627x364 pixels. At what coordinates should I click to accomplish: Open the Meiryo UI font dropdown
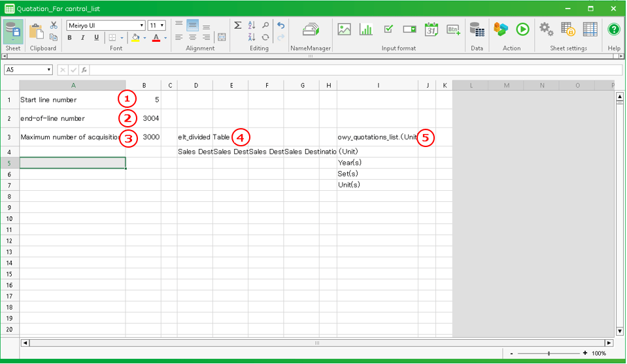(142, 25)
